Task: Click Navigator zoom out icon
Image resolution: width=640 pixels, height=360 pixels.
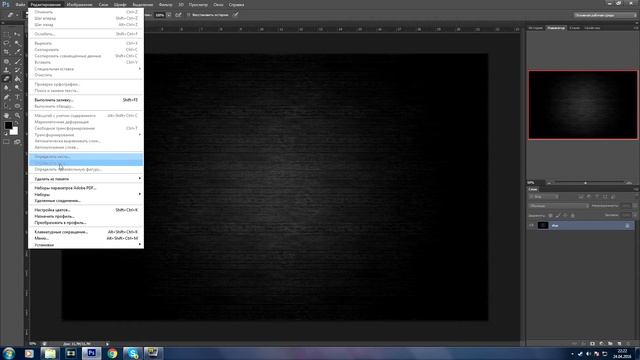Action: pos(549,183)
